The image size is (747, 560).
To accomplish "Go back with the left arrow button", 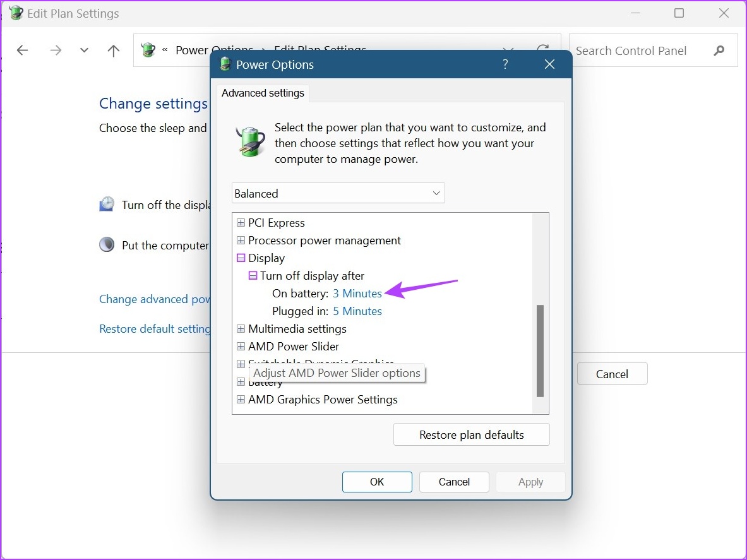I will (22, 51).
